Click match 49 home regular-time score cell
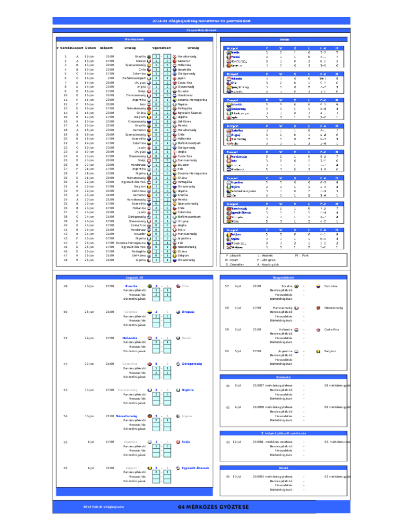 click(155, 290)
